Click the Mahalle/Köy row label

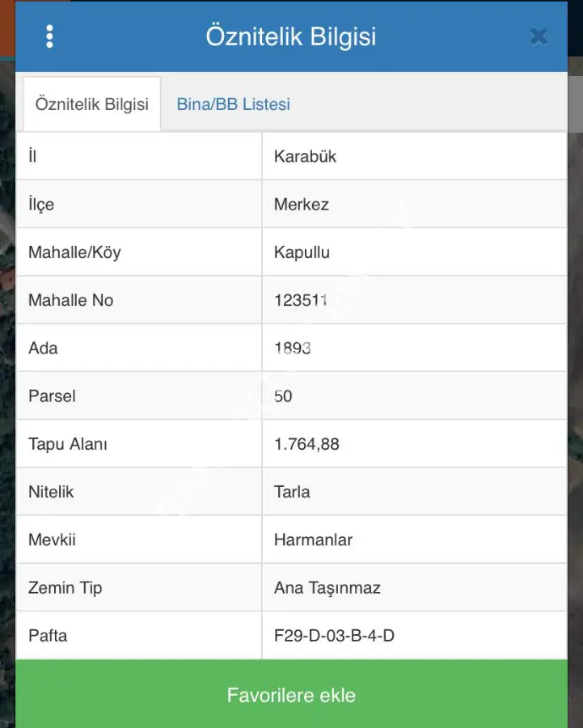[74, 252]
